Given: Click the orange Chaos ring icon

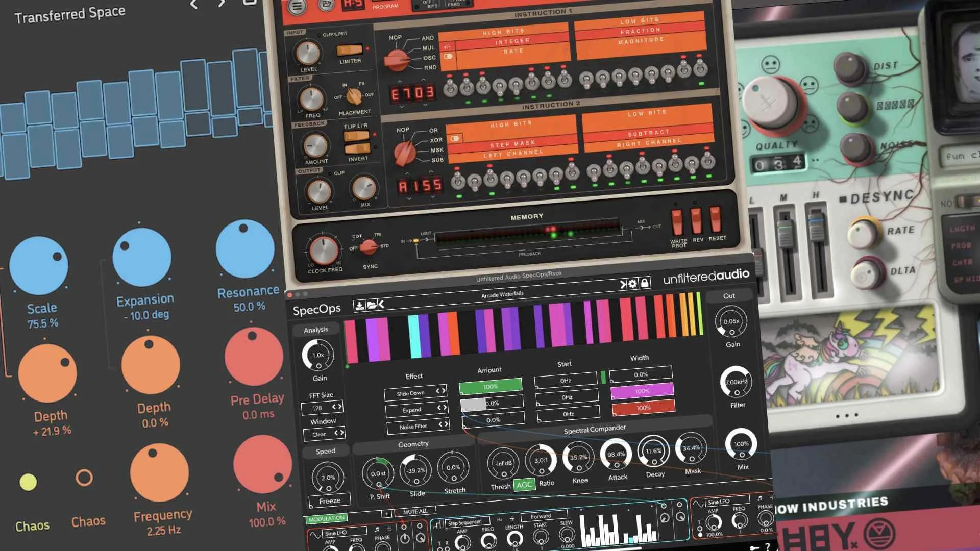Looking at the screenshot, I should (84, 478).
